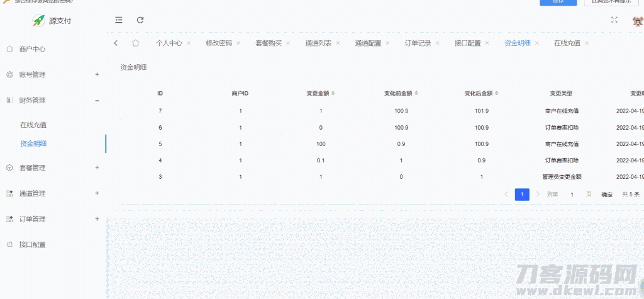This screenshot has height=299, width=644.
Task: Switch to the 套餐购买 tab
Action: 269,43
